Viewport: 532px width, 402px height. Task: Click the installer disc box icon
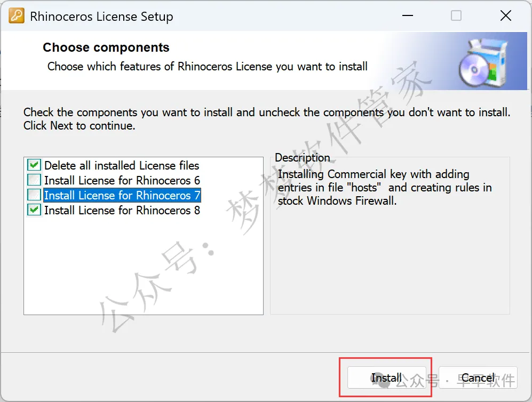coord(483,63)
